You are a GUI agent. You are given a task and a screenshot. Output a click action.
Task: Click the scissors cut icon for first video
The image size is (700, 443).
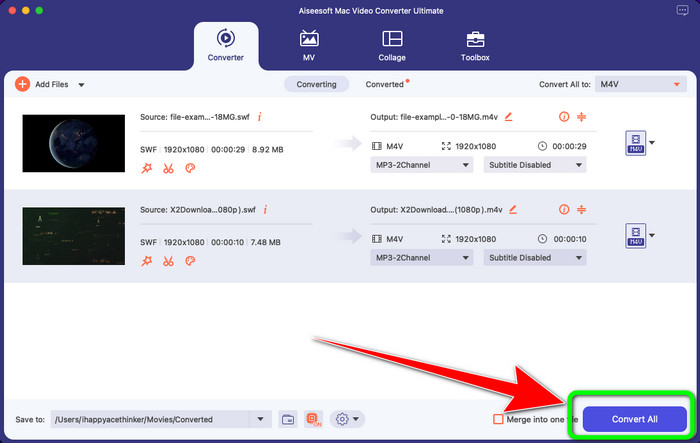[168, 169]
